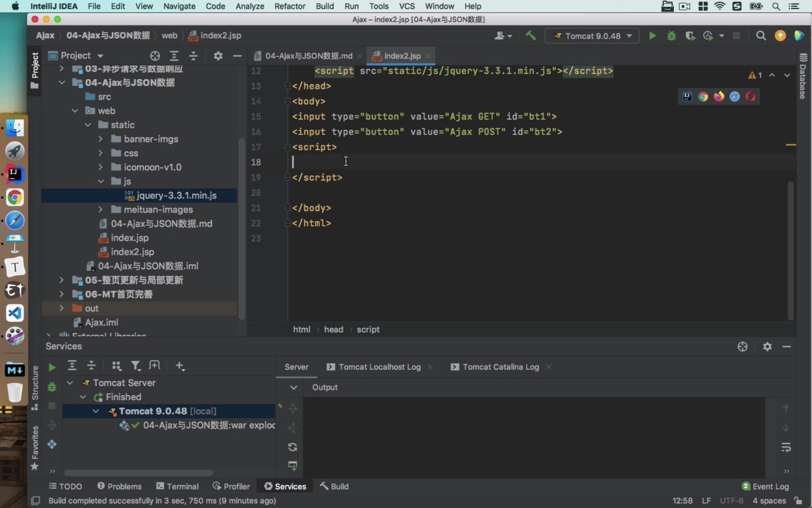812x508 pixels.
Task: Preview the page in Firefox from the editor browser icons
Action: point(719,97)
